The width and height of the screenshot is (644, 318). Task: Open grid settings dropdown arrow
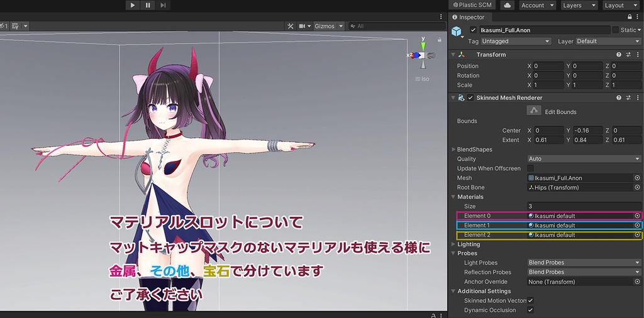point(25,26)
